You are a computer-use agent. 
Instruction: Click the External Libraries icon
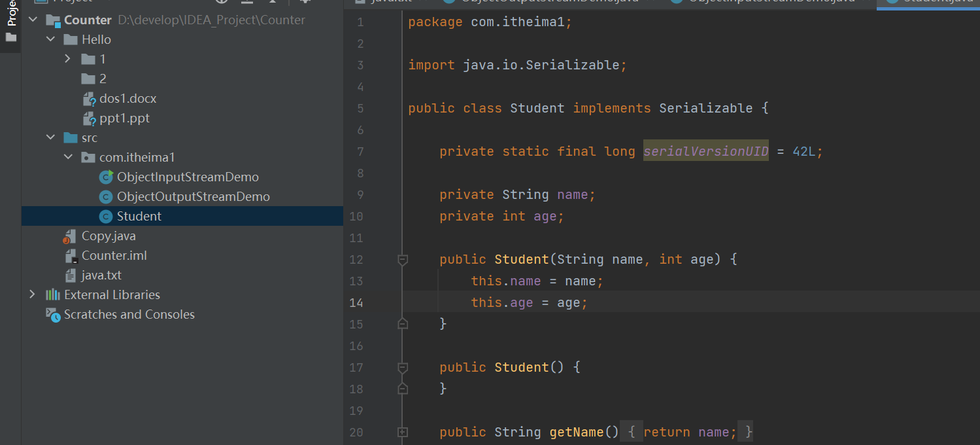tap(53, 295)
